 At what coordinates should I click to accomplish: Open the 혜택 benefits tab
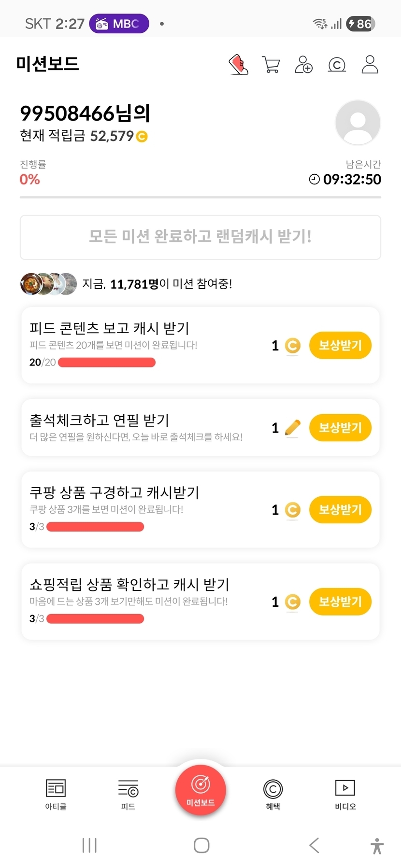pos(273,794)
